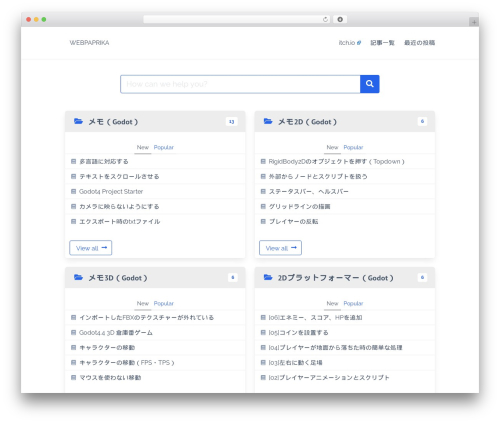This screenshot has height=423, width=500.
Task: Click the count badge on メモ2D ( Godot )
Action: [x=422, y=121]
